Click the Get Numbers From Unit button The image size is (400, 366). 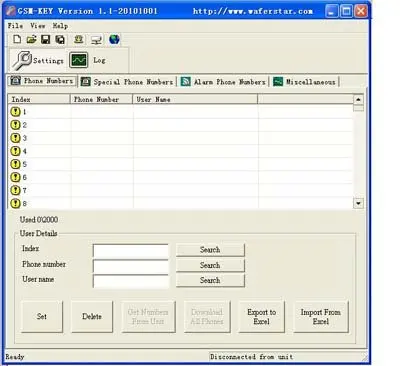[148, 316]
